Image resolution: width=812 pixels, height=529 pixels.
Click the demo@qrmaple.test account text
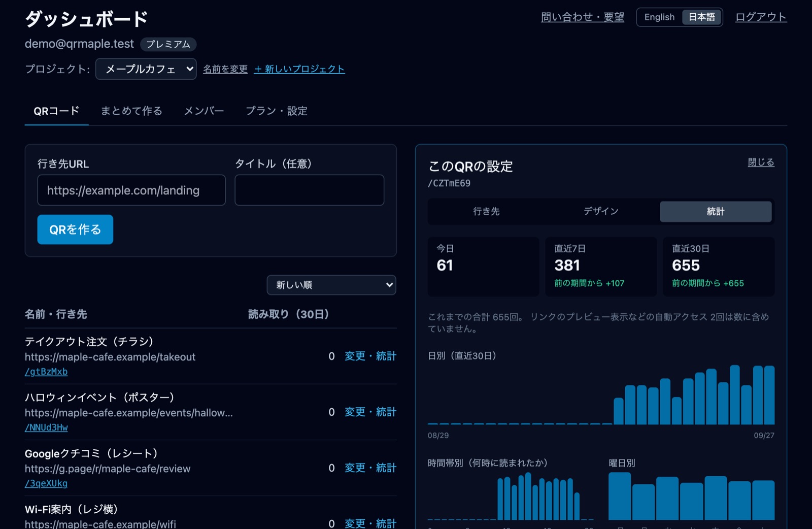[79, 44]
